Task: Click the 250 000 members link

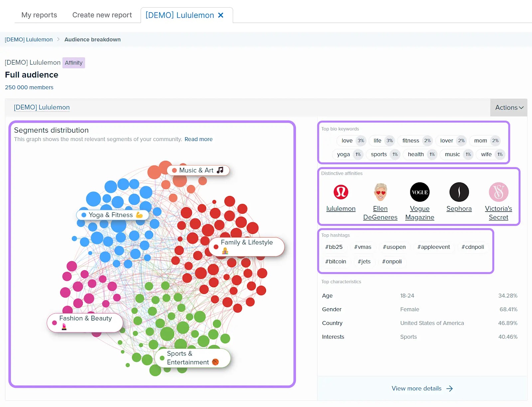Action: pos(29,87)
